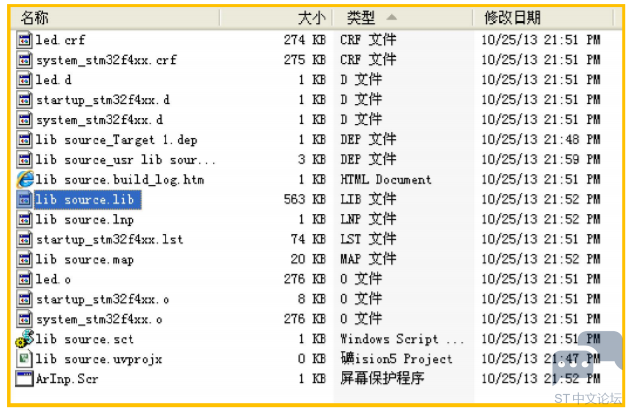
Task: Click the date 10/25/13 21:47 PM
Action: tap(541, 359)
